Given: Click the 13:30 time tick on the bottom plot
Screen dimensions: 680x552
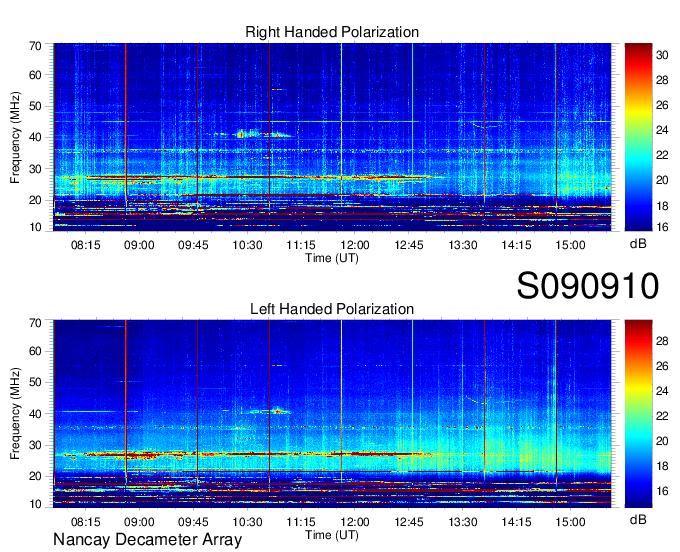Looking at the screenshot, I should pos(463,522).
